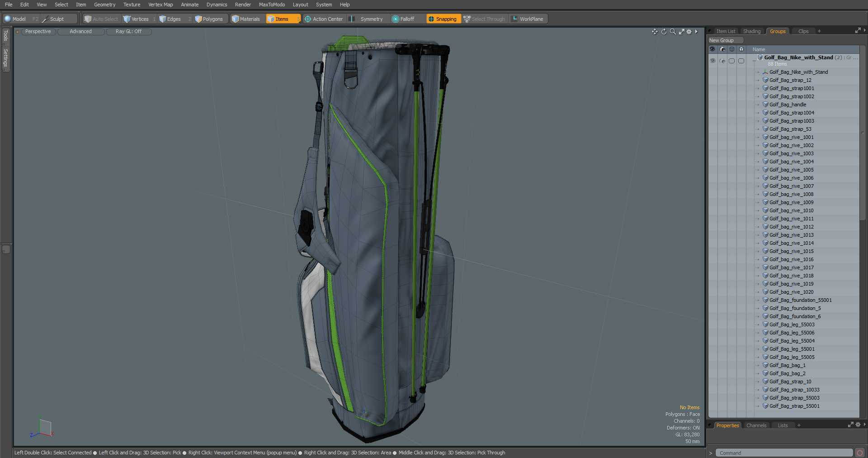Open the Geometry menu

coord(104,5)
